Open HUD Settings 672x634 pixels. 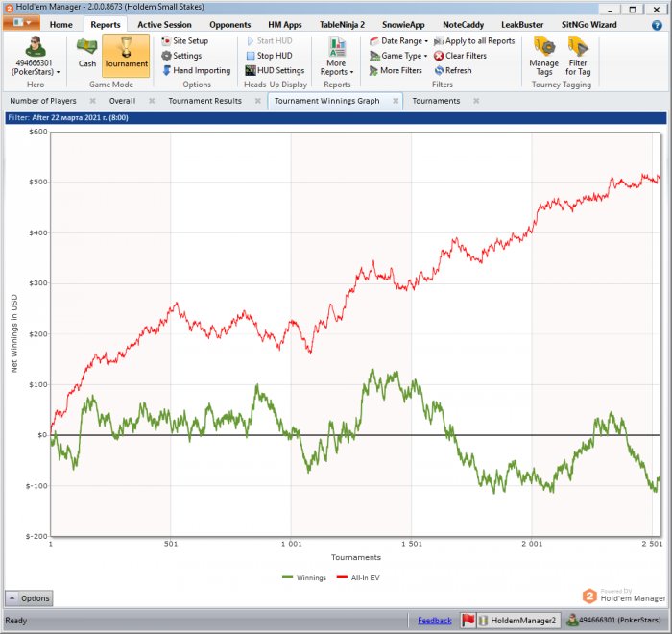click(x=275, y=70)
